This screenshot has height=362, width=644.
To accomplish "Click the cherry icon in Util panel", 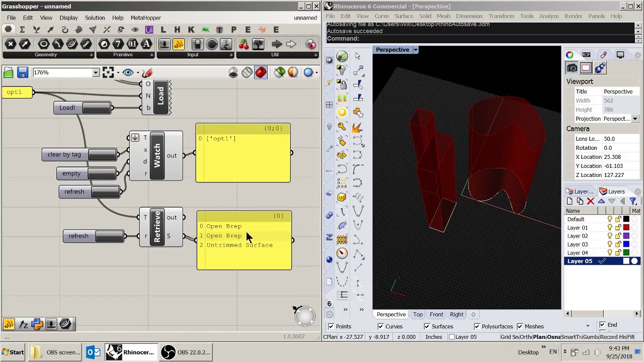I will [x=244, y=44].
